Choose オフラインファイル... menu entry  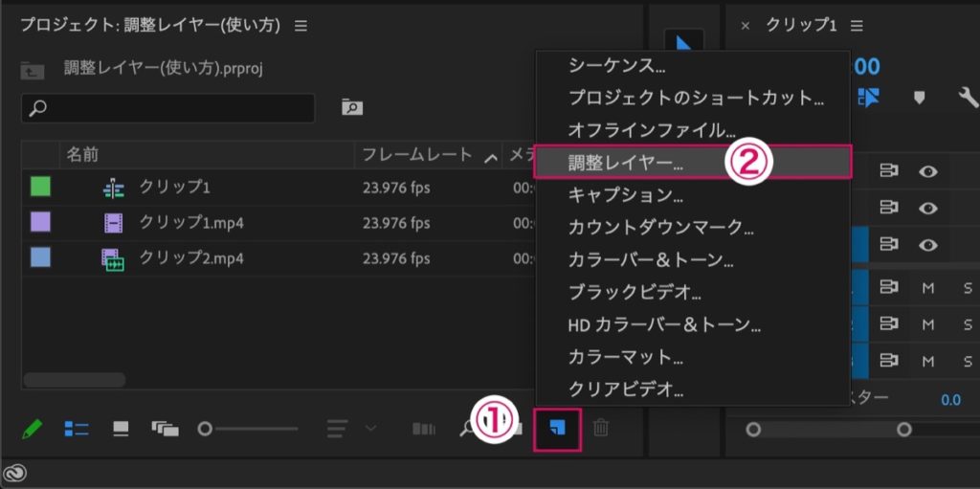pos(693,131)
